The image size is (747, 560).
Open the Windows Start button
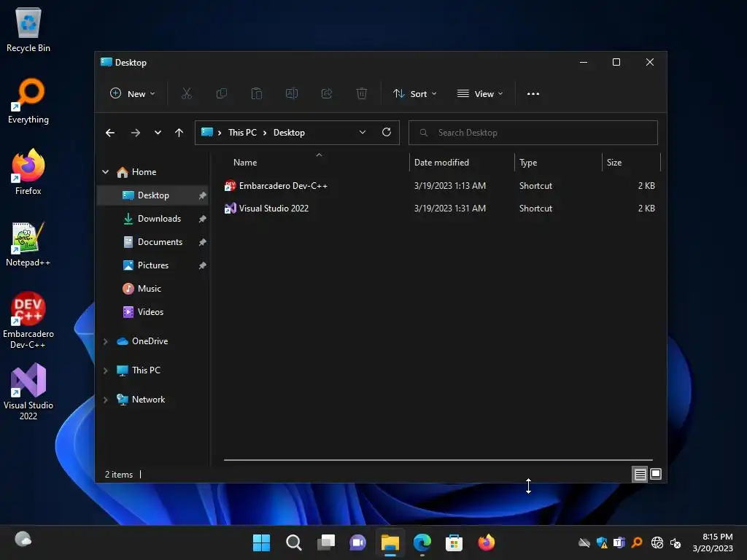tap(261, 542)
